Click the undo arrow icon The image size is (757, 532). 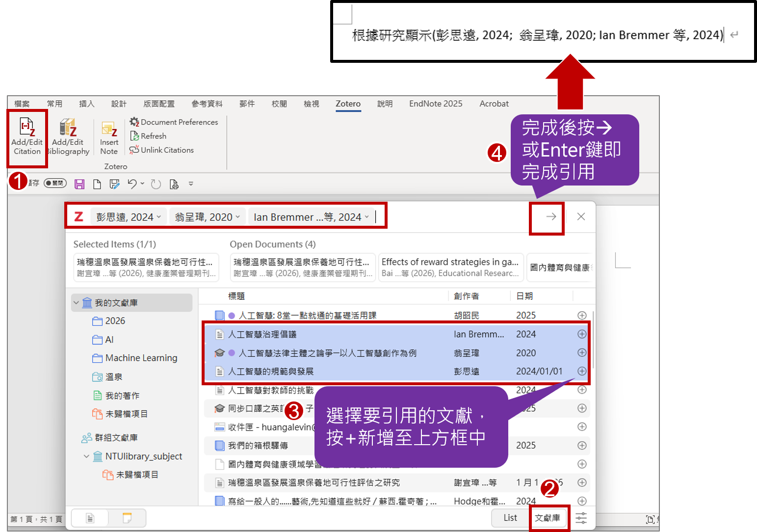pyautogui.click(x=132, y=184)
